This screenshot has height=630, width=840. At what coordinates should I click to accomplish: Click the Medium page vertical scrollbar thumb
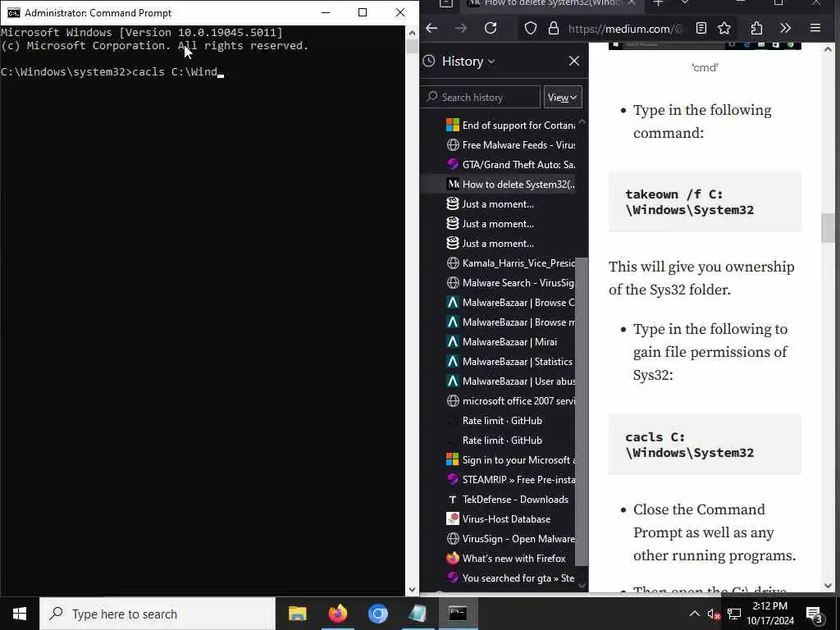pos(829,228)
